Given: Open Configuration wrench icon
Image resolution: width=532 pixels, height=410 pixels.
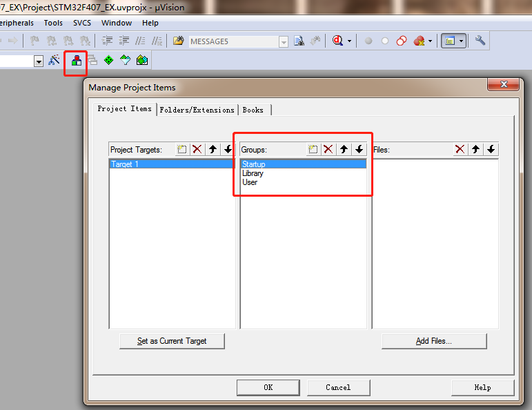Looking at the screenshot, I should [480, 41].
